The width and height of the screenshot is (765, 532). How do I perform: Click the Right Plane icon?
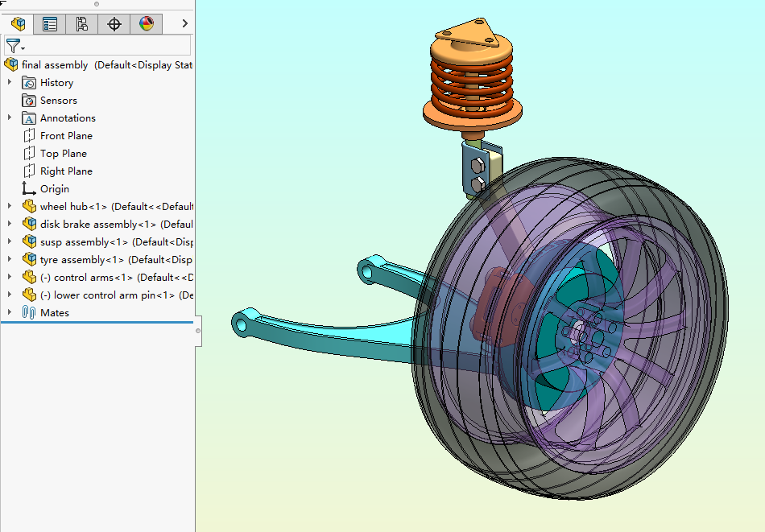29,171
